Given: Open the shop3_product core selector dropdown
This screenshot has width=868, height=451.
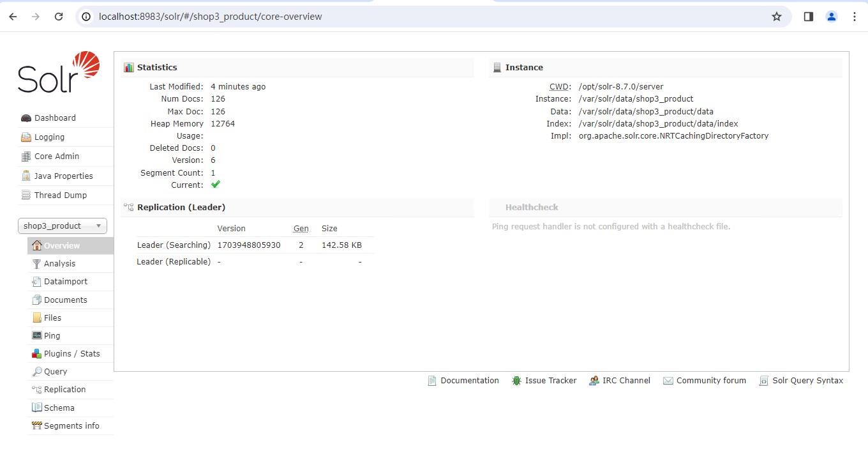Looking at the screenshot, I should [x=63, y=226].
